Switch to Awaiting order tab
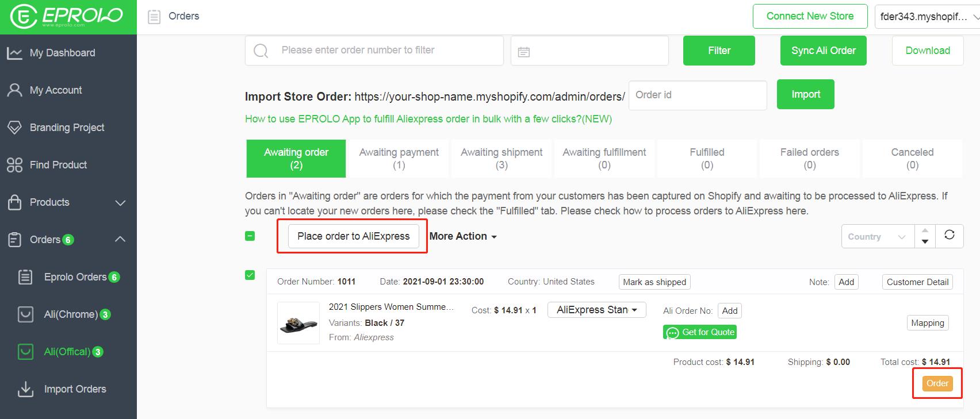This screenshot has width=980, height=419. coord(296,159)
